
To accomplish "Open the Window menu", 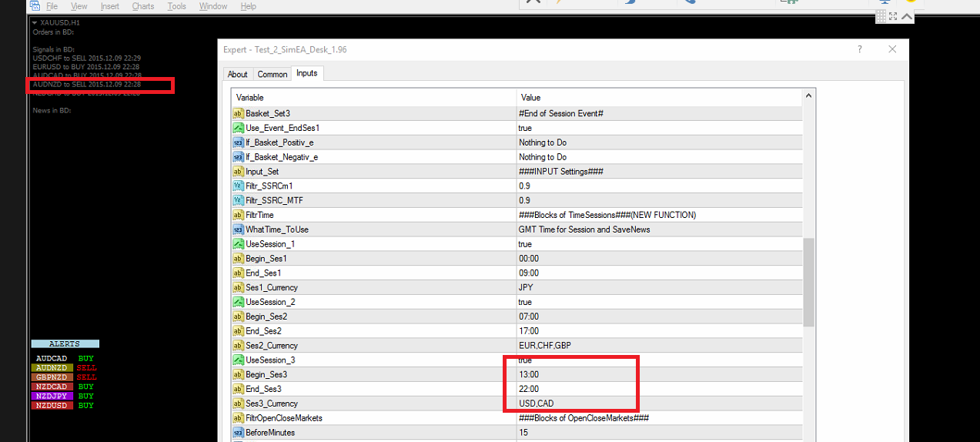I will 213,6.
